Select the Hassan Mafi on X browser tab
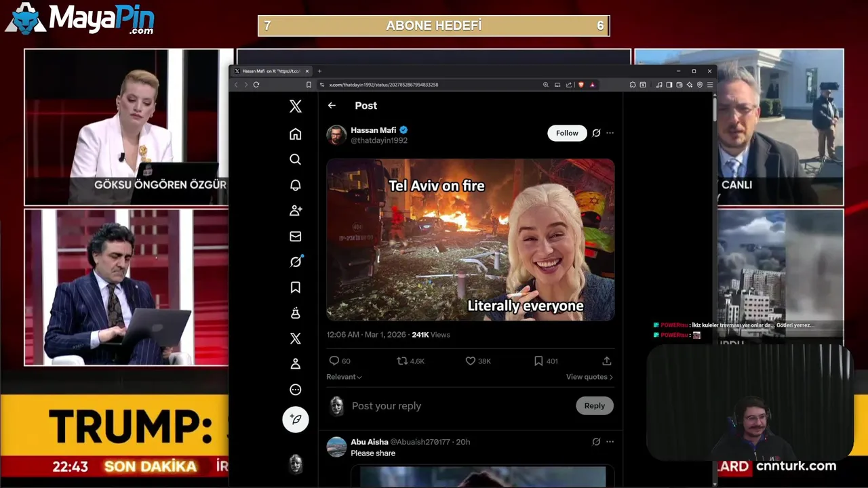This screenshot has width=868, height=488. click(x=272, y=71)
